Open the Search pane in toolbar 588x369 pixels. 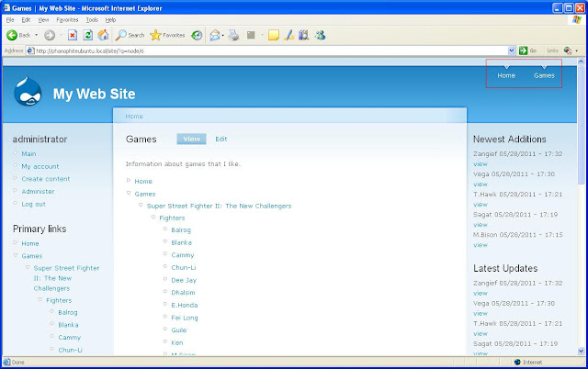click(x=130, y=35)
